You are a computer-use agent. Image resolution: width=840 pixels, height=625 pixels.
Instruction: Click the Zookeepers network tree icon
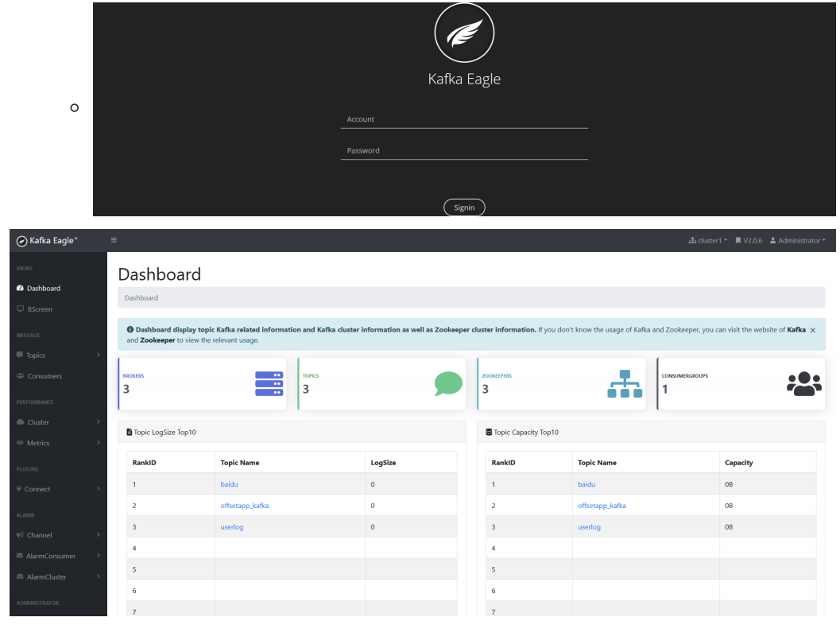click(x=625, y=384)
